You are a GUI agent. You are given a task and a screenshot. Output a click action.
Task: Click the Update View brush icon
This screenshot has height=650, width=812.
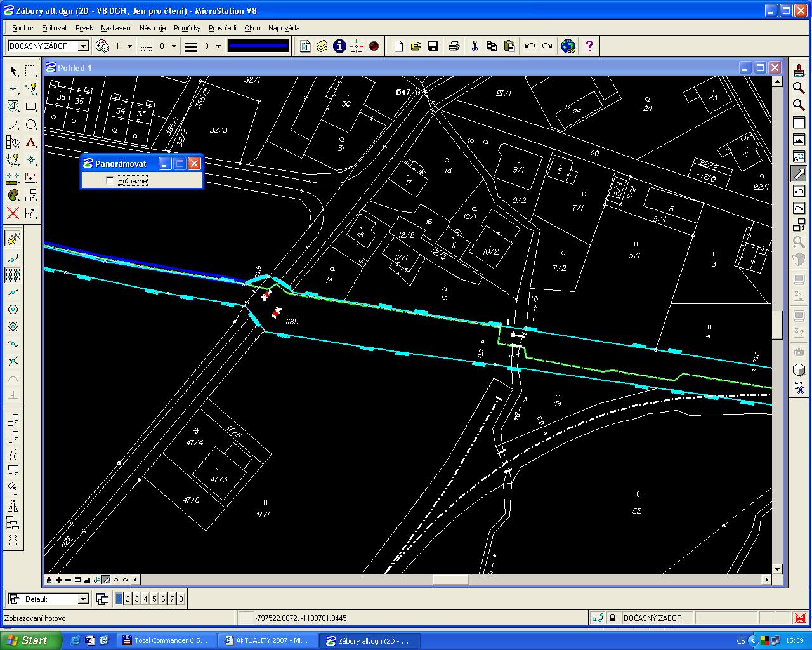tap(799, 70)
